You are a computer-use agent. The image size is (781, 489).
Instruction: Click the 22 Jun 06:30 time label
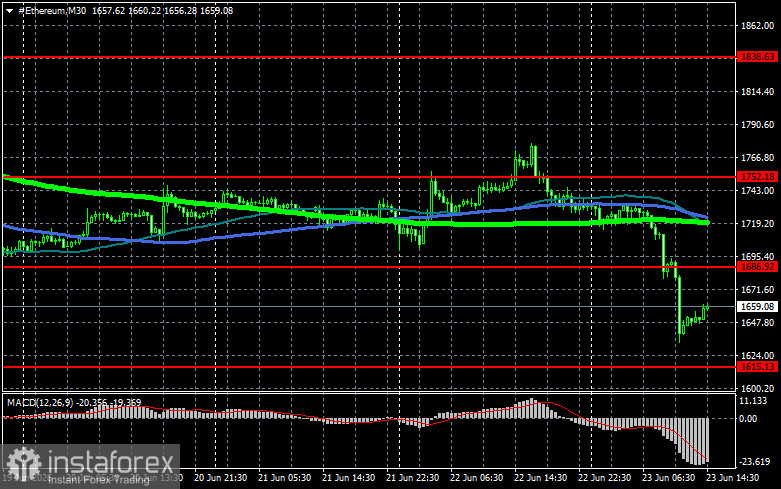coord(477,478)
